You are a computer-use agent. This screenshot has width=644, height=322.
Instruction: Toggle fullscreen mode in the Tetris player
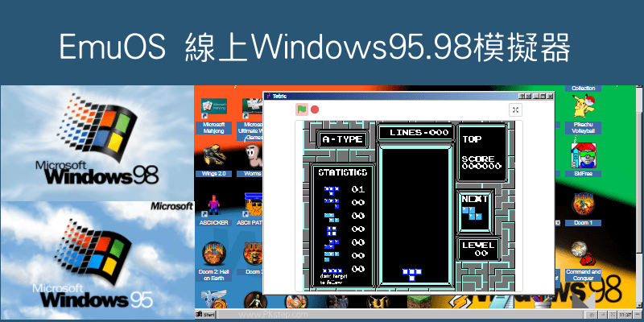pyautogui.click(x=515, y=109)
